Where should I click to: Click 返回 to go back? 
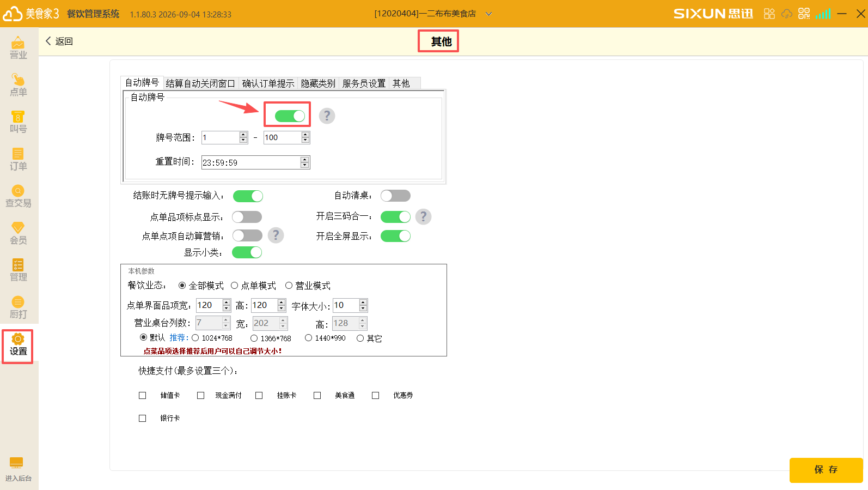[x=59, y=41]
